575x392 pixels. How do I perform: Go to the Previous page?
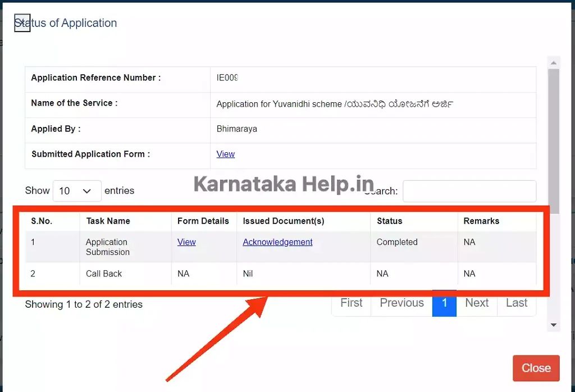tap(401, 303)
